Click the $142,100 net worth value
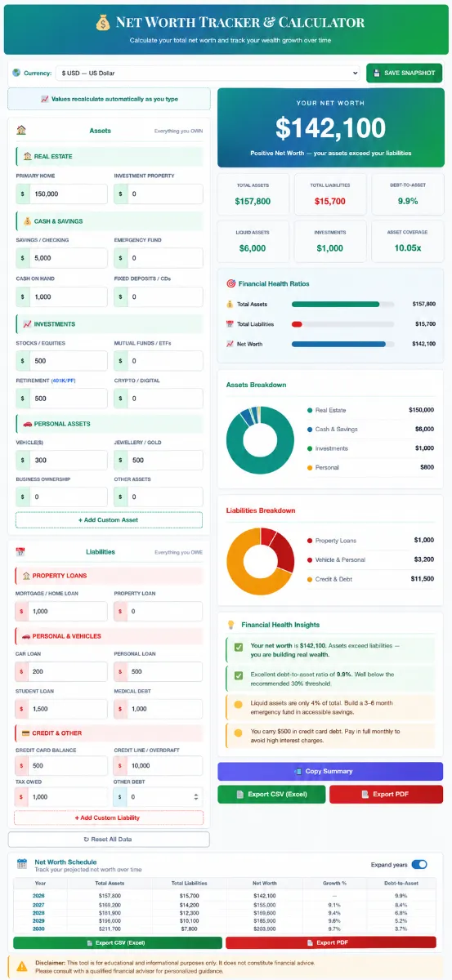 coord(330,127)
